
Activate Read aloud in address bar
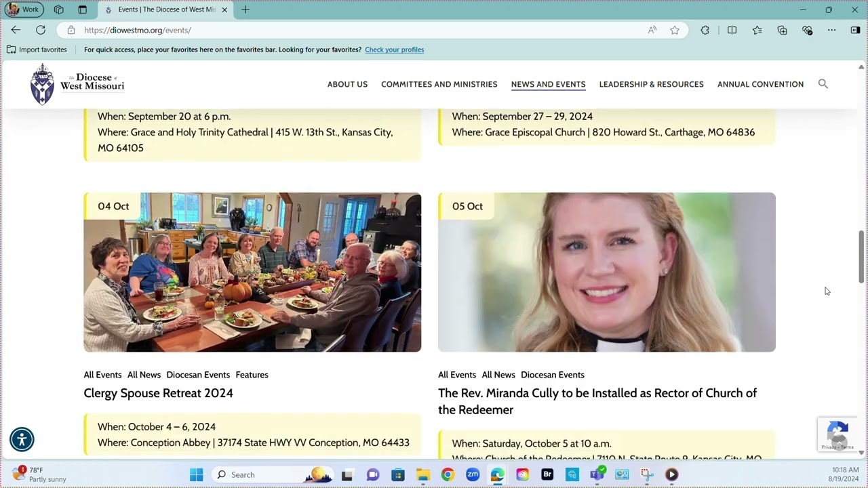(652, 30)
